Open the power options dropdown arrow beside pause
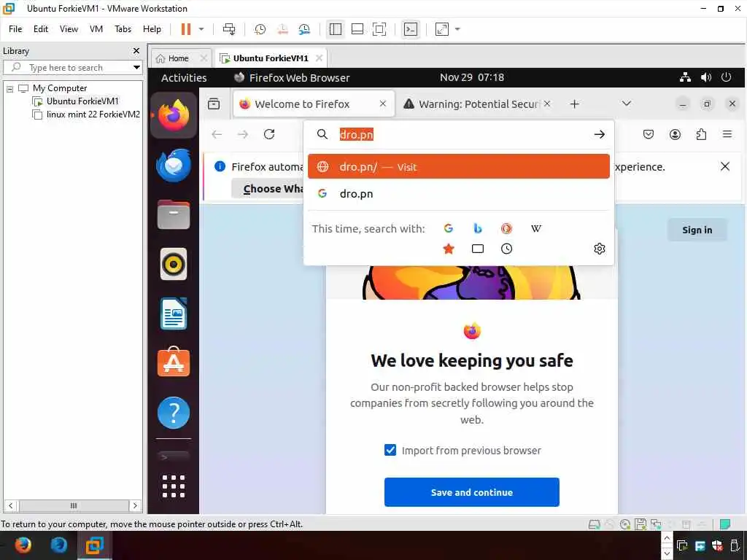The height and width of the screenshot is (560, 747). [x=201, y=29]
